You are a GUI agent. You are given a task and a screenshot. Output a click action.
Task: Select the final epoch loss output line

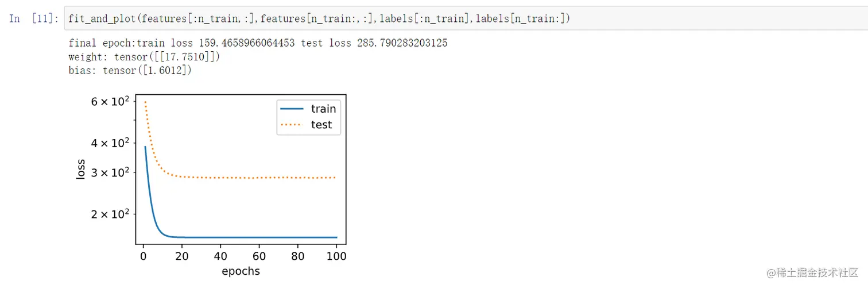coord(258,43)
